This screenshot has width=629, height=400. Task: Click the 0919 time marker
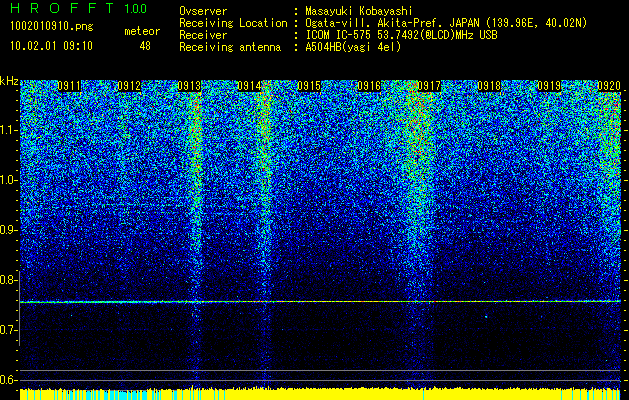[x=549, y=86]
